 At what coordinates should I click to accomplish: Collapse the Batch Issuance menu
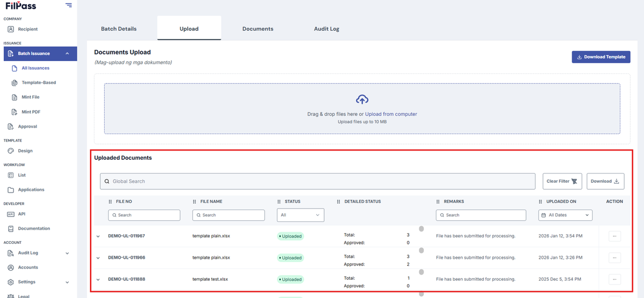pos(67,54)
